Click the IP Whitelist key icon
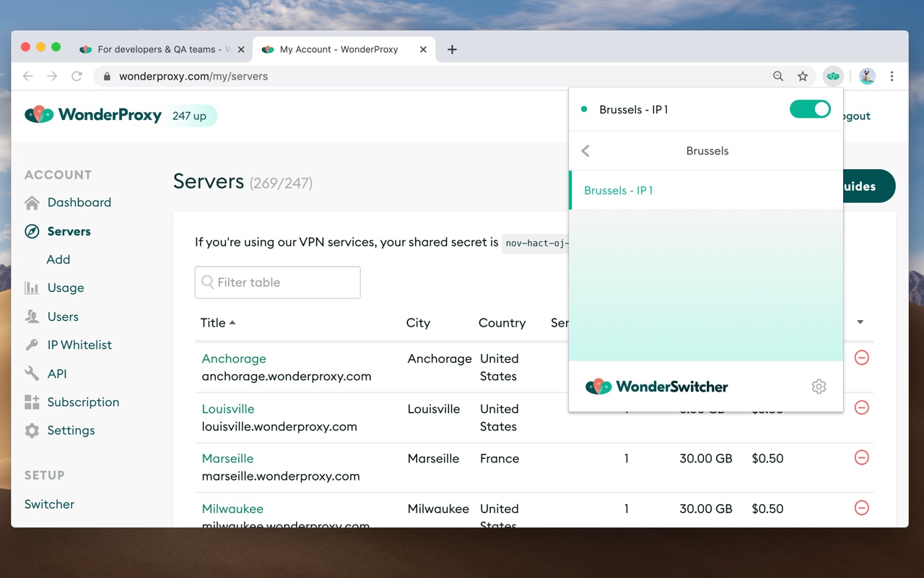This screenshot has height=578, width=924. 32,345
